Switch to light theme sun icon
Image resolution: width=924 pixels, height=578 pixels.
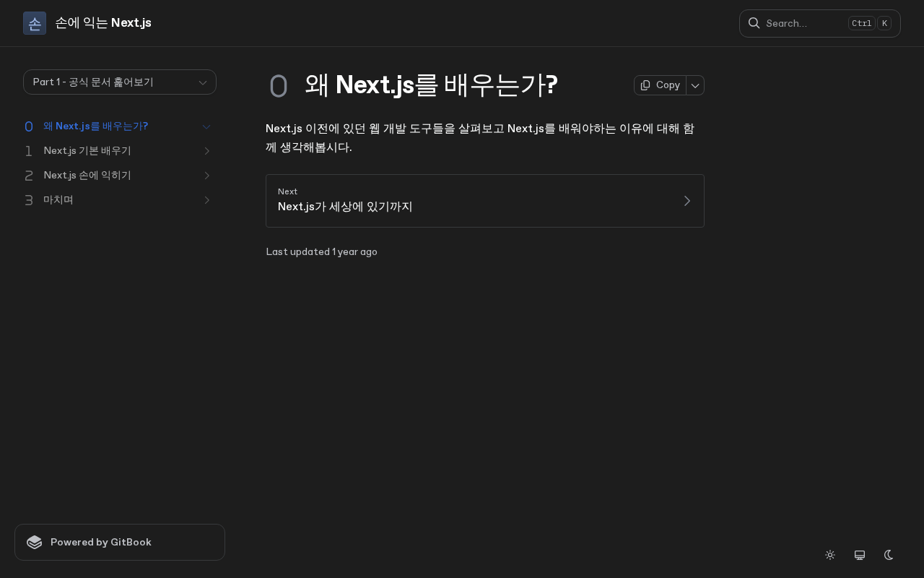(x=830, y=555)
